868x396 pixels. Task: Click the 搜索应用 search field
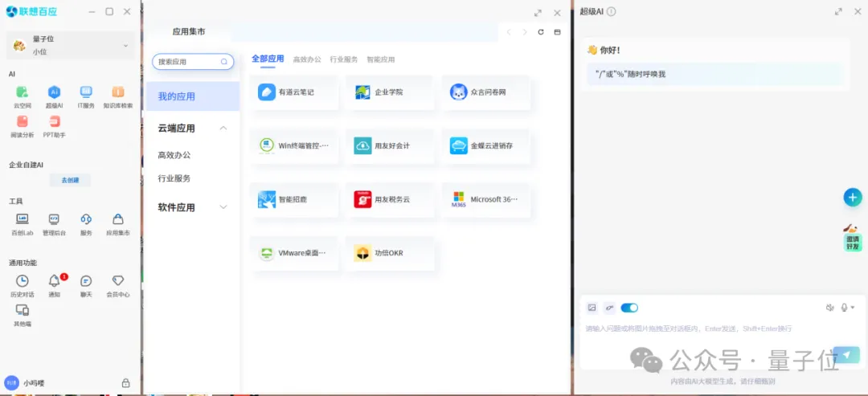193,62
